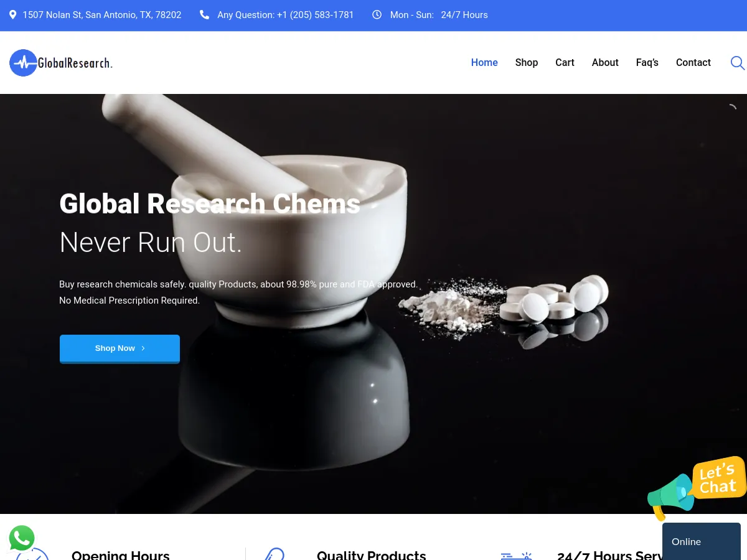Click the clock icon near business hours

(x=377, y=14)
